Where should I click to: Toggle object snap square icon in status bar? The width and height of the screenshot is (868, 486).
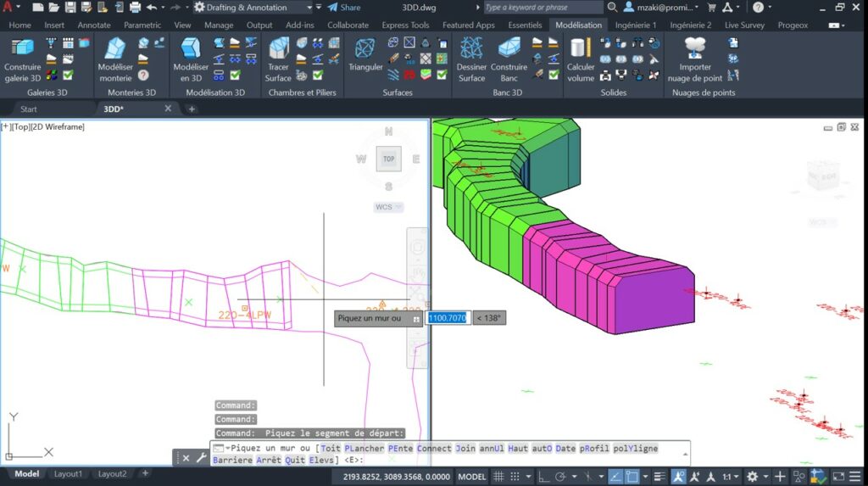pos(632,477)
